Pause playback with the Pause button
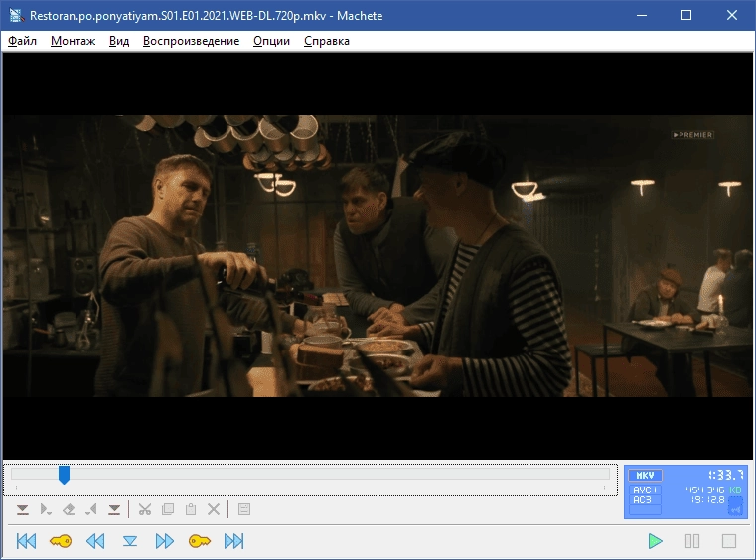 click(692, 541)
